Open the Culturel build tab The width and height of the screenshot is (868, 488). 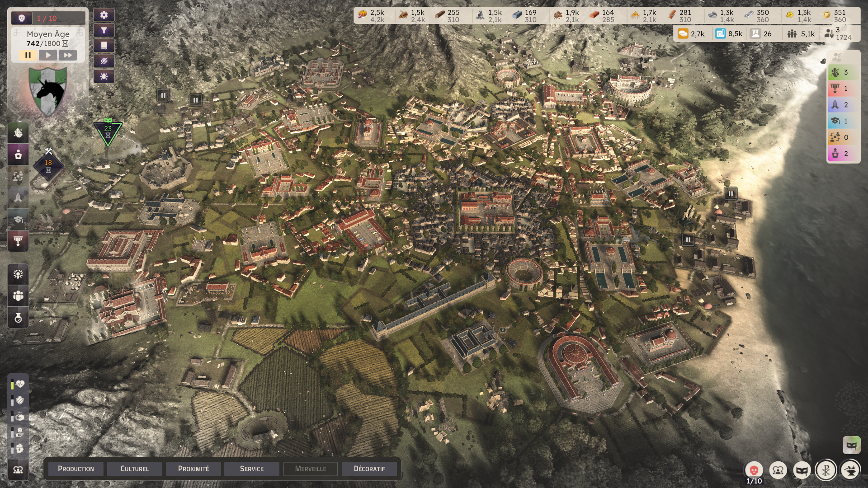pyautogui.click(x=134, y=469)
